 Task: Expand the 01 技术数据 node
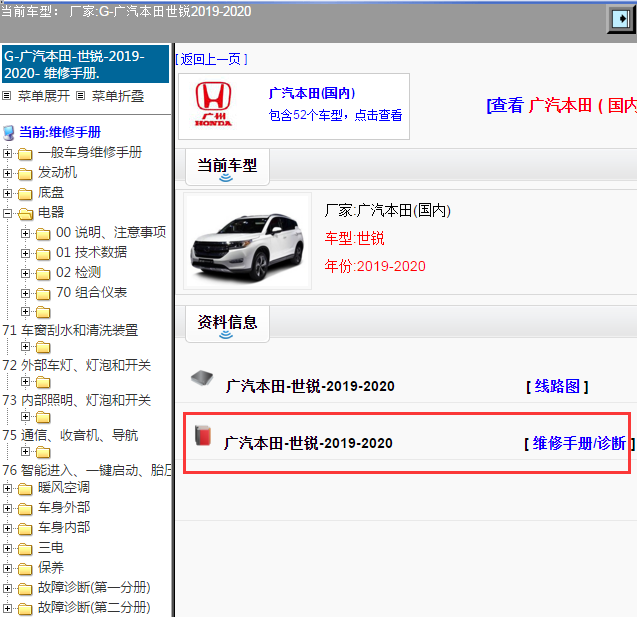[25, 253]
